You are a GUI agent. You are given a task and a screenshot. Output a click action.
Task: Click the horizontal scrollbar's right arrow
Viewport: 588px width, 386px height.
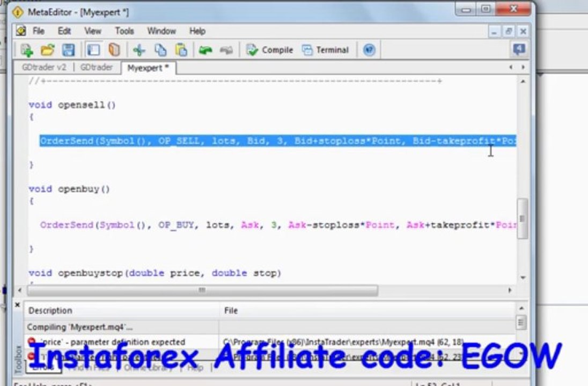(x=510, y=290)
